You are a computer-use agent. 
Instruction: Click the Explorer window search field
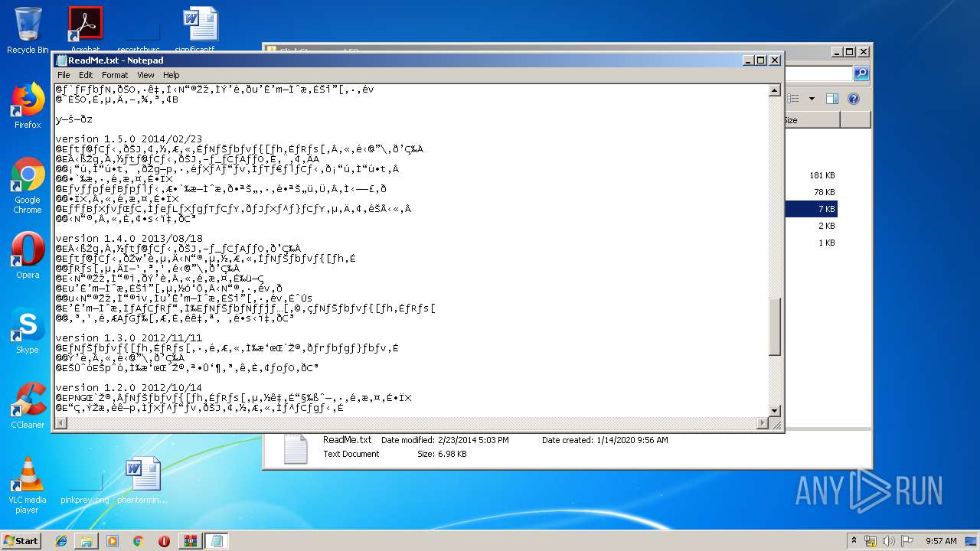(818, 73)
